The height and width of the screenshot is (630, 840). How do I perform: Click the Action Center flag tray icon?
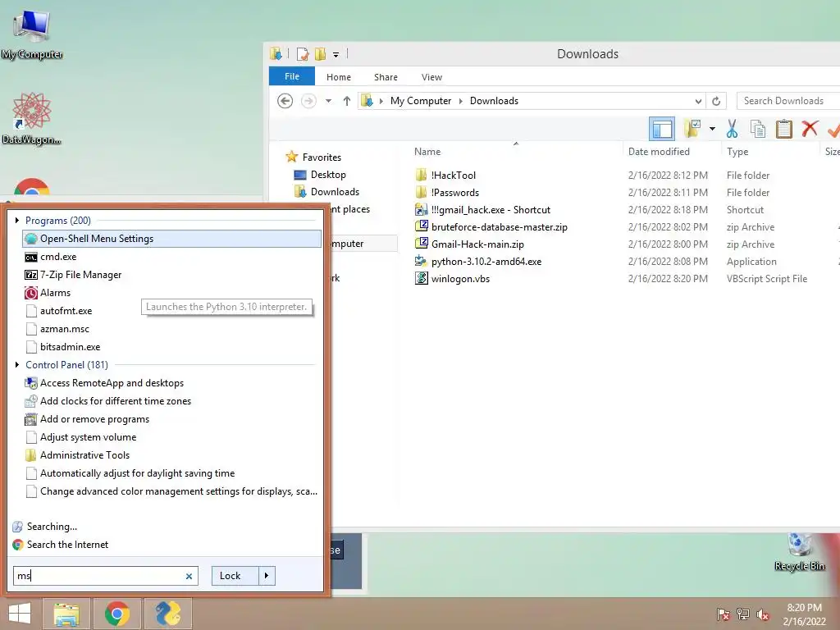click(x=723, y=614)
